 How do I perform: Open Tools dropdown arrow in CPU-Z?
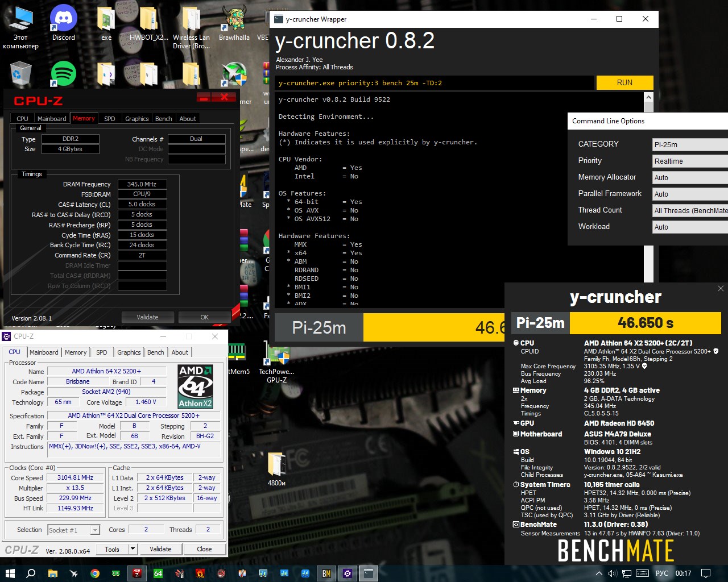(x=133, y=549)
